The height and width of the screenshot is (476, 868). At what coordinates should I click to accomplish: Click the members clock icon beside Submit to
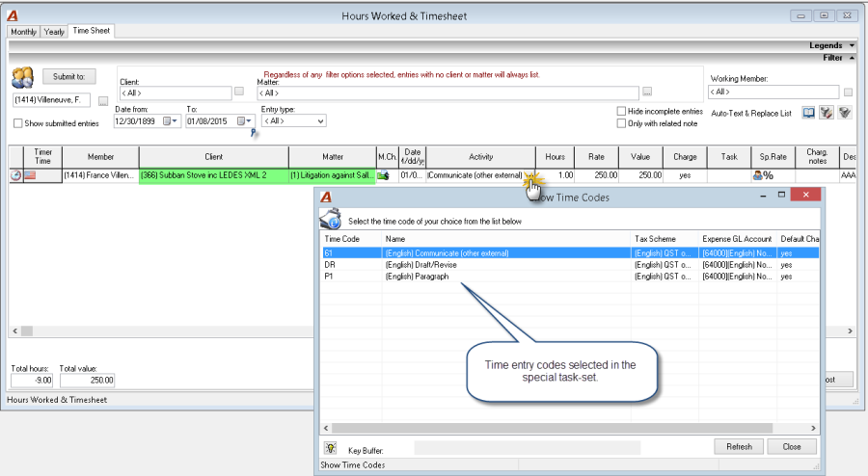pyautogui.click(x=23, y=78)
